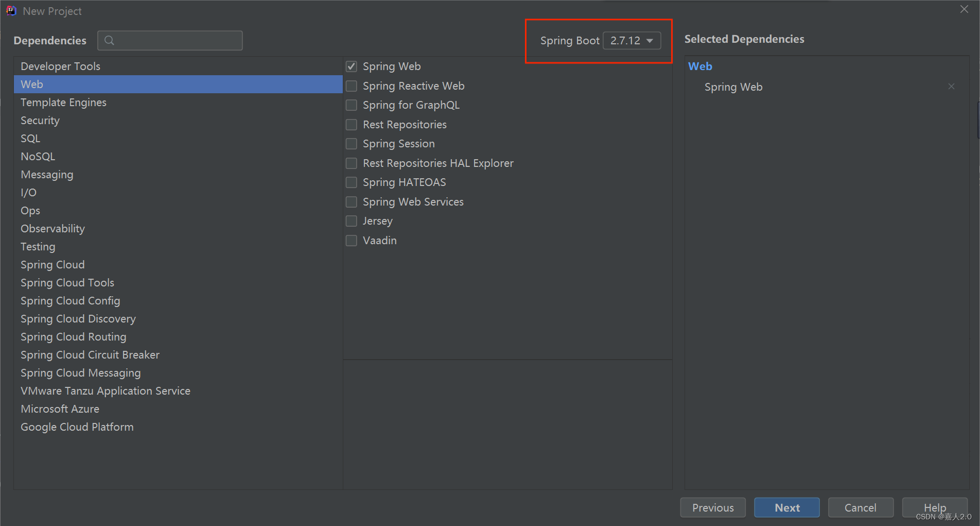Click the Previous button
Image resolution: width=980 pixels, height=526 pixels.
(713, 507)
